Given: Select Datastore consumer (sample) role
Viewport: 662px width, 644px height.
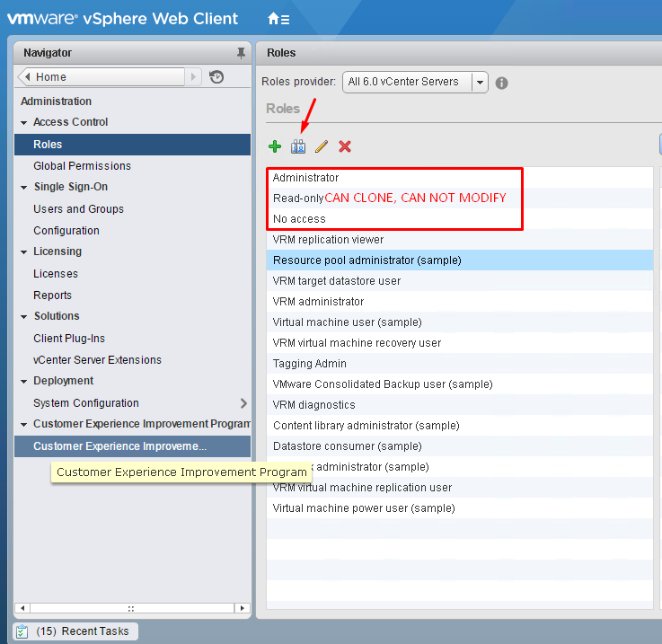Looking at the screenshot, I should [x=460, y=446].
